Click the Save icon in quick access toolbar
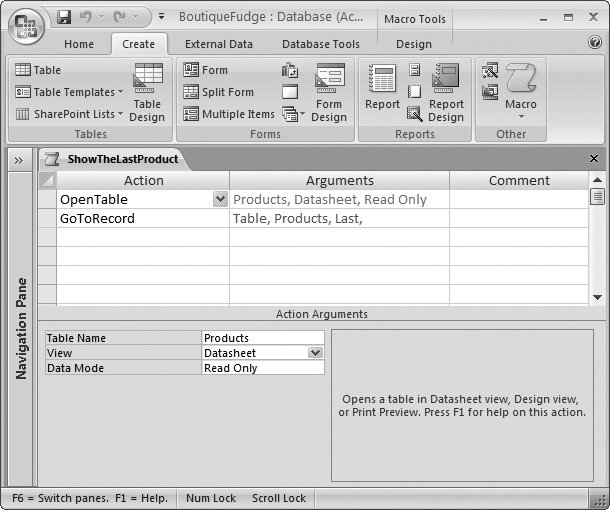This screenshot has width=610, height=510. click(x=64, y=17)
